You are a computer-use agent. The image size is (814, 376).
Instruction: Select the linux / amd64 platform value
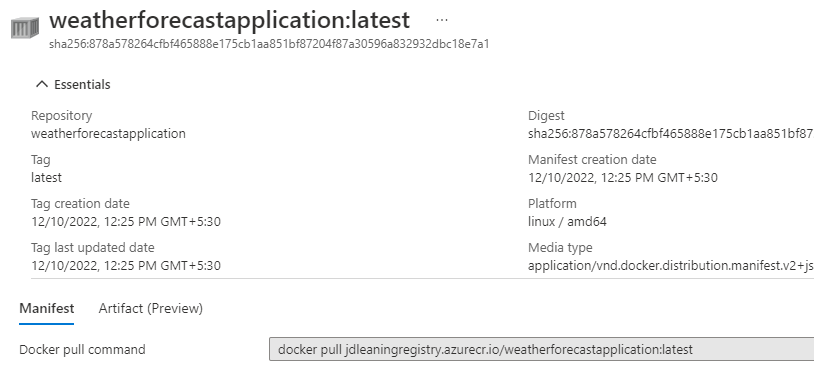pos(567,222)
